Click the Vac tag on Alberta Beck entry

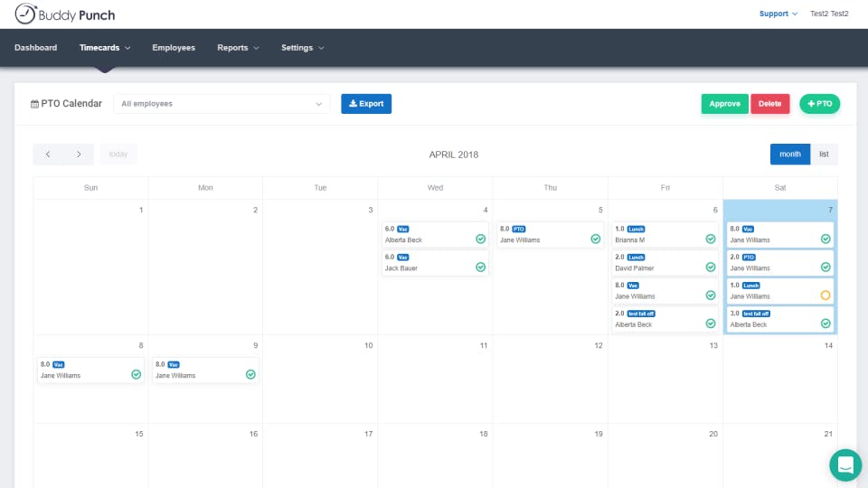click(403, 229)
